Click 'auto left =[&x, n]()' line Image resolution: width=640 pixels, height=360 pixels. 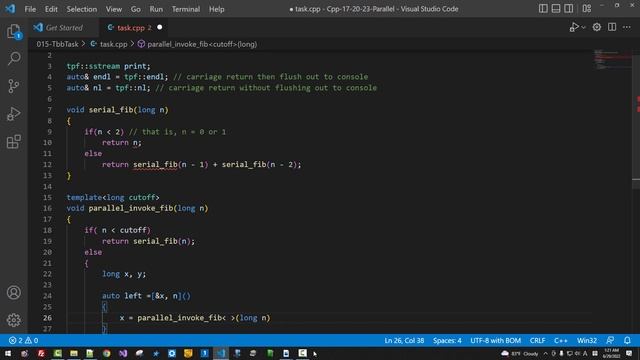pos(146,296)
